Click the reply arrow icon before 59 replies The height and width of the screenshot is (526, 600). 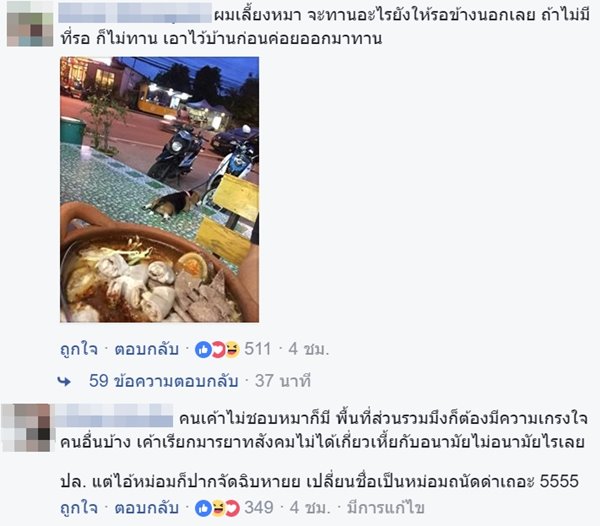coord(64,381)
